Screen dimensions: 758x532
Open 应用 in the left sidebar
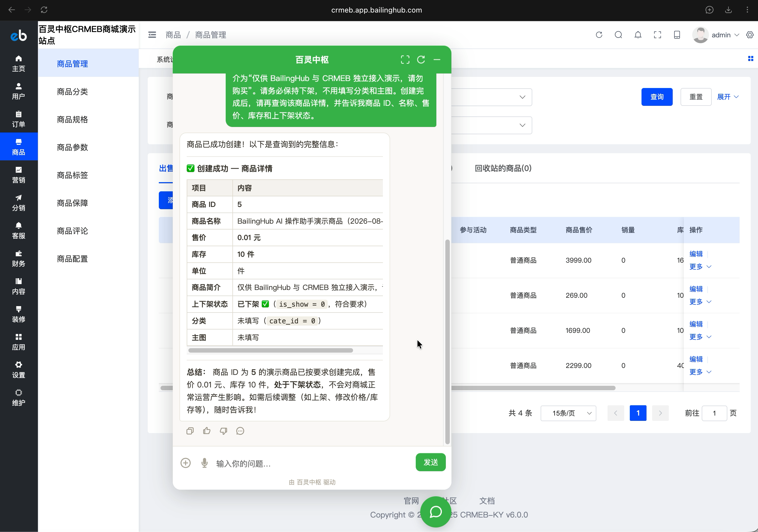19,342
